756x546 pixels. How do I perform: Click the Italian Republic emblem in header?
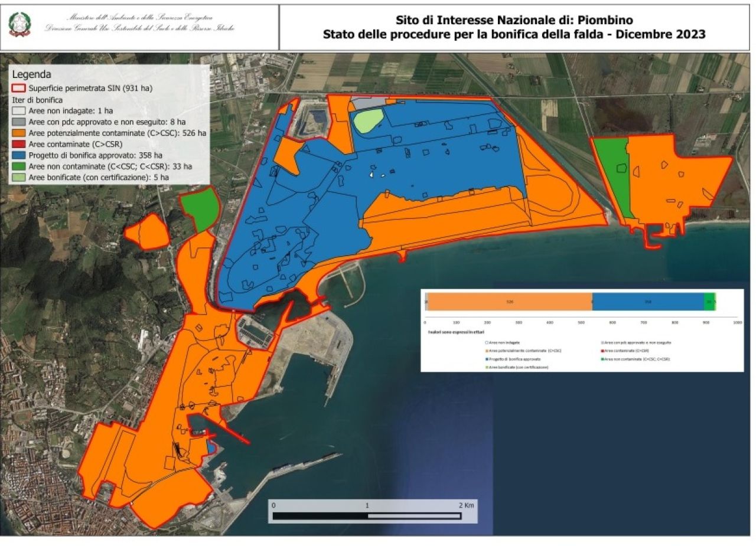[x=20, y=25]
